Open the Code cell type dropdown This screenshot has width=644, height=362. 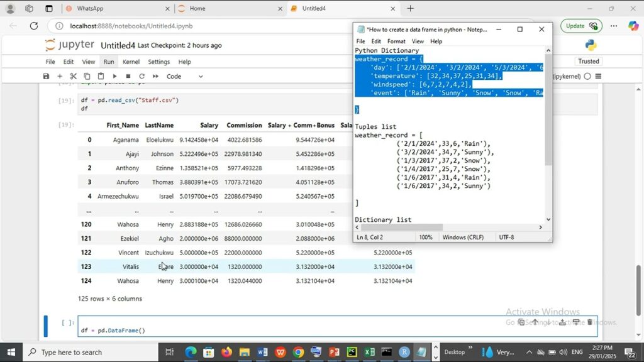coord(182,76)
